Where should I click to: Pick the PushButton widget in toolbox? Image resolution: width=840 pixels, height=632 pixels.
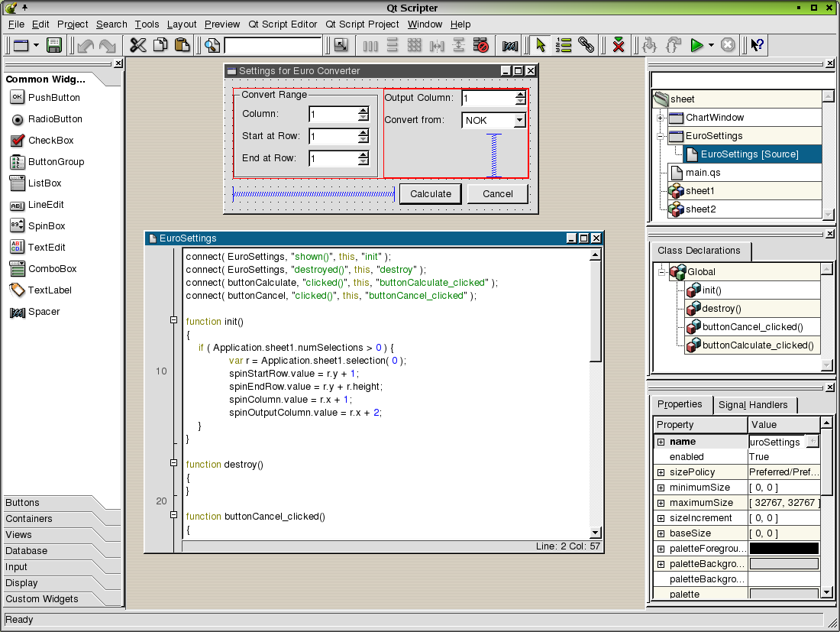(45, 98)
